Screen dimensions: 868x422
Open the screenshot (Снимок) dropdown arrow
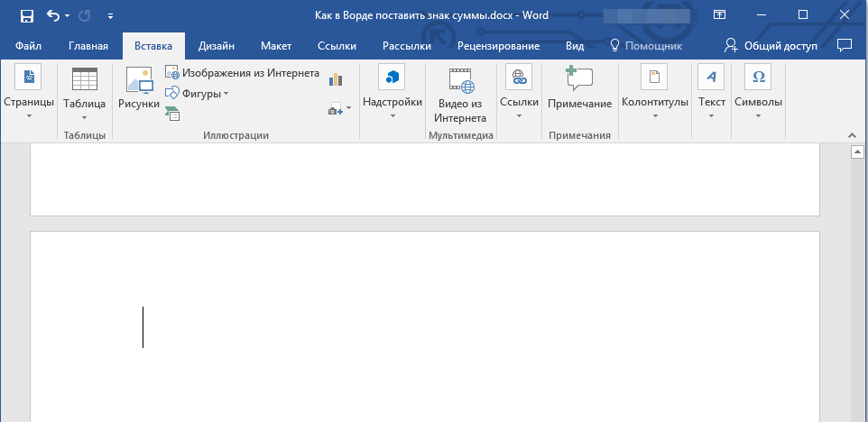[x=348, y=109]
